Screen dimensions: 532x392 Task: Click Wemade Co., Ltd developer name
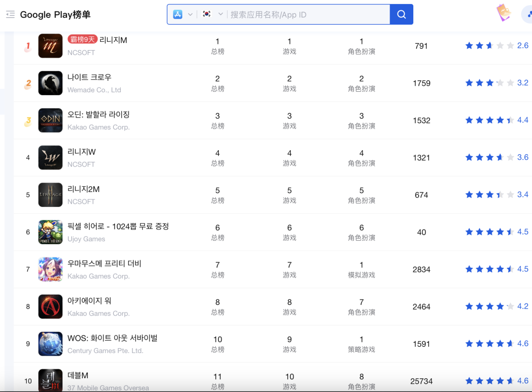tap(94, 90)
